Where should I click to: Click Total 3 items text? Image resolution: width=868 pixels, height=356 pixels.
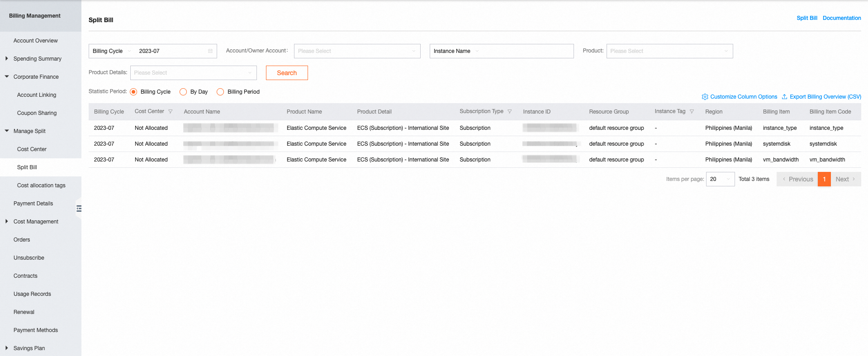point(754,179)
